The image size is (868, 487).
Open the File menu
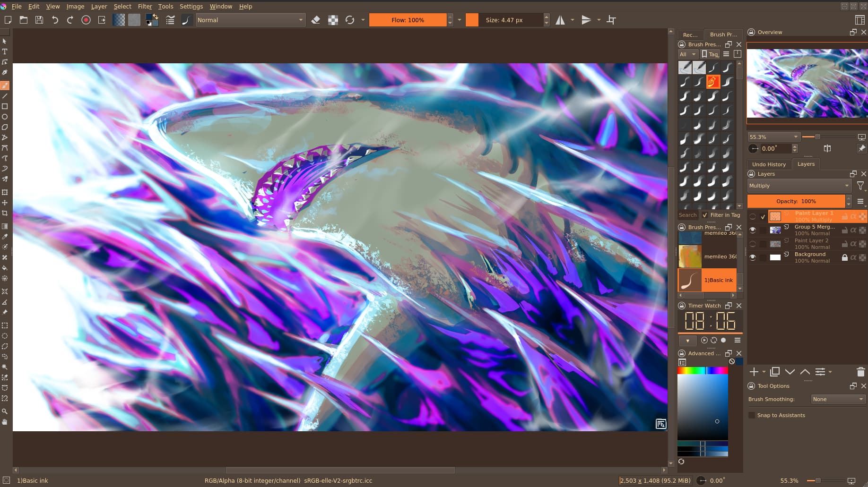point(17,6)
